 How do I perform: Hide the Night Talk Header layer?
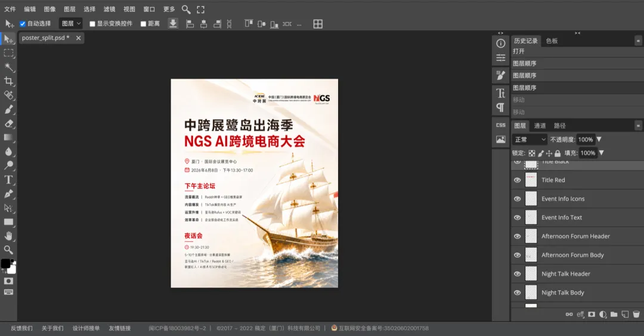(x=518, y=273)
